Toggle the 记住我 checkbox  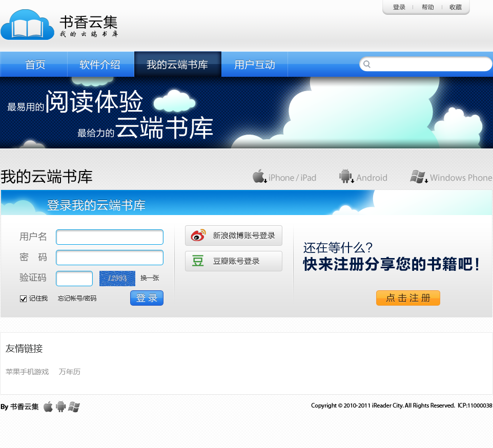(x=23, y=298)
